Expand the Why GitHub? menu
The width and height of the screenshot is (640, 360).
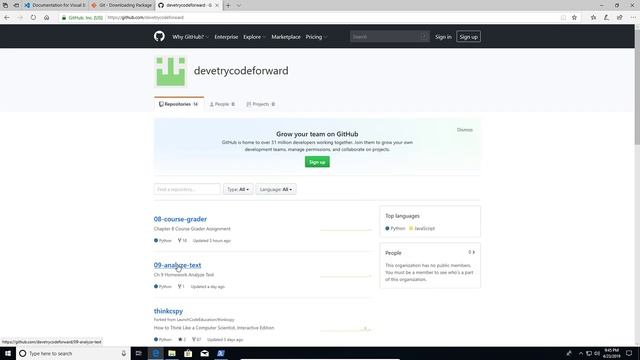click(190, 37)
